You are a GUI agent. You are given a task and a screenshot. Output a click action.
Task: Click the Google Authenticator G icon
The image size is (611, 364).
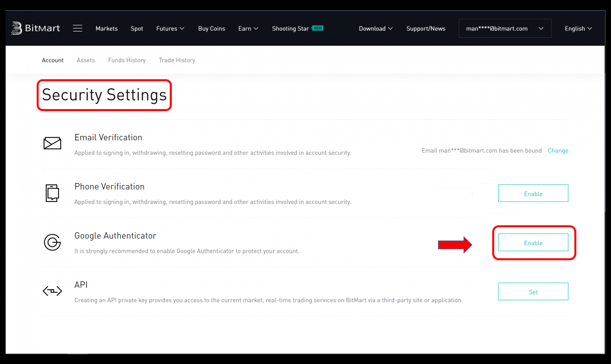52,242
